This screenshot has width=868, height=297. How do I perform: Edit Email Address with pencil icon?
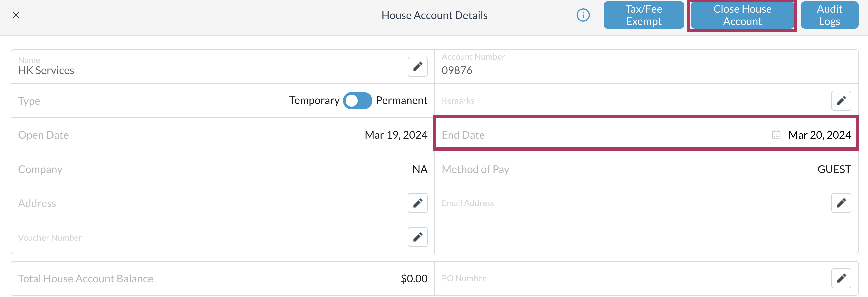click(841, 203)
